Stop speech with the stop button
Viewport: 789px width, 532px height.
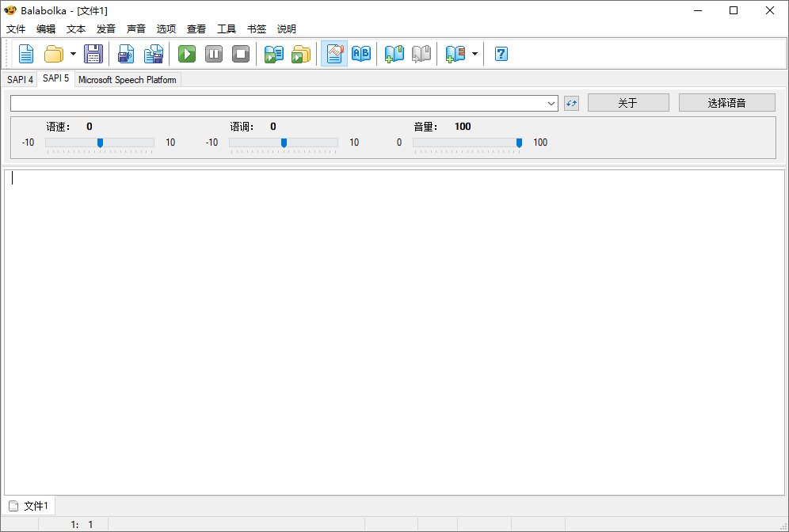click(241, 54)
